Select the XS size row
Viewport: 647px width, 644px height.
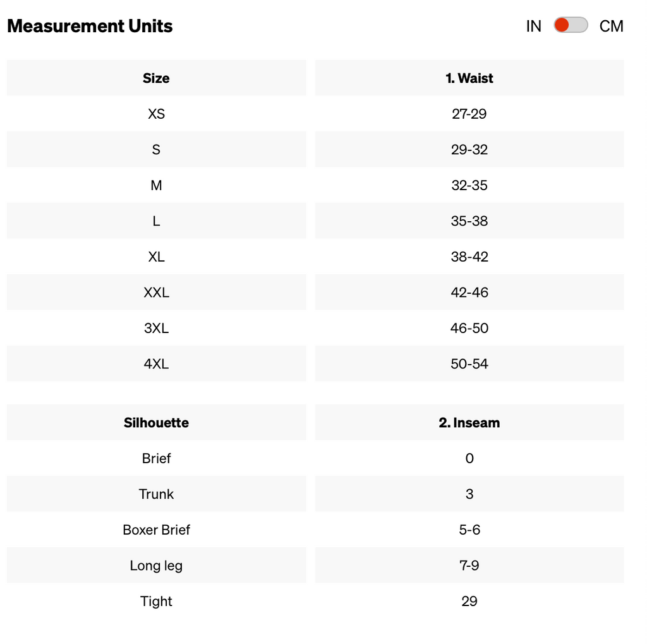(315, 114)
